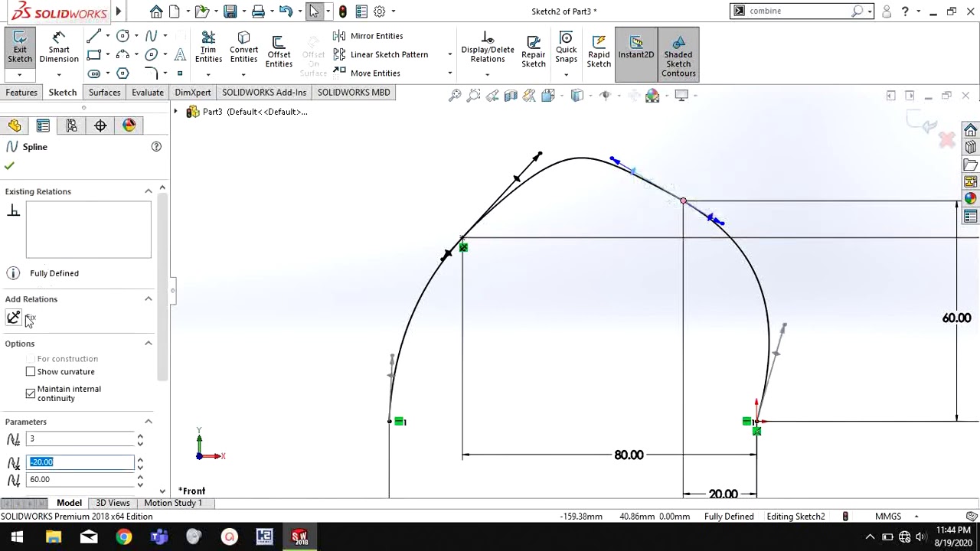Select the Polygon sketch tool

tap(122, 73)
